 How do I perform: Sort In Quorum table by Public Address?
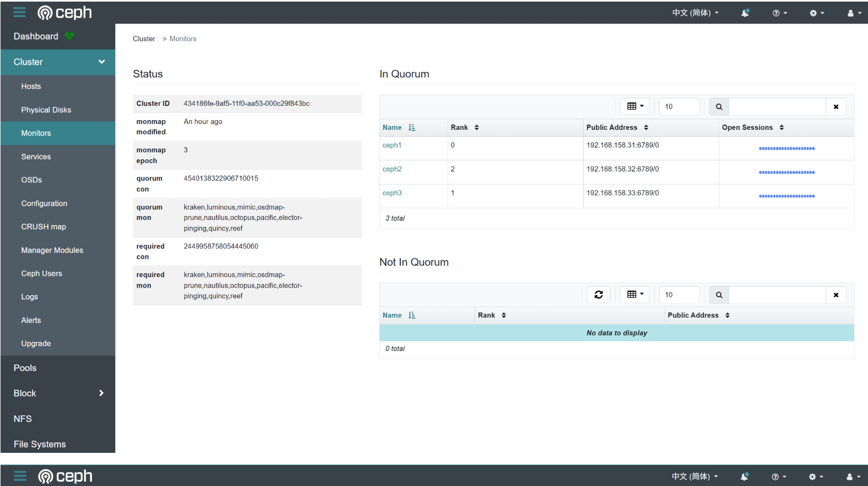(x=617, y=127)
